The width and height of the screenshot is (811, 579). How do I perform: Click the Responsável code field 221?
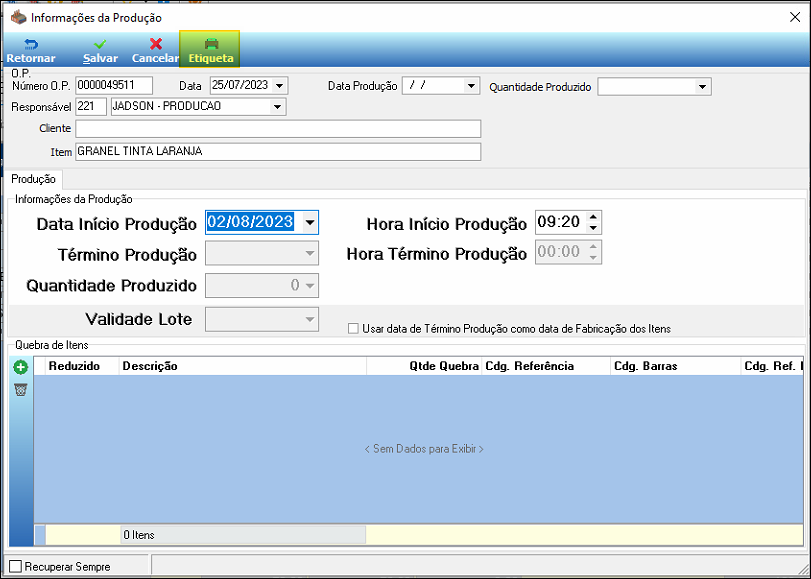pyautogui.click(x=91, y=107)
